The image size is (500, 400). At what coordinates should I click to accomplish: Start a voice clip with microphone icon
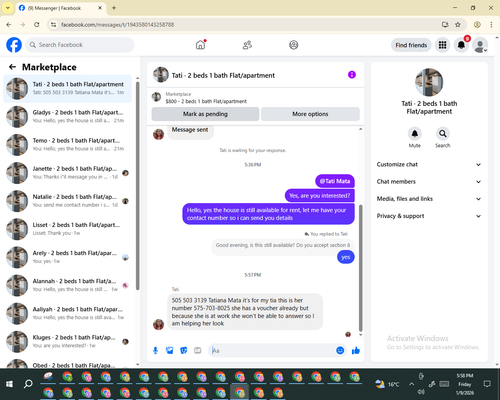pos(155,350)
